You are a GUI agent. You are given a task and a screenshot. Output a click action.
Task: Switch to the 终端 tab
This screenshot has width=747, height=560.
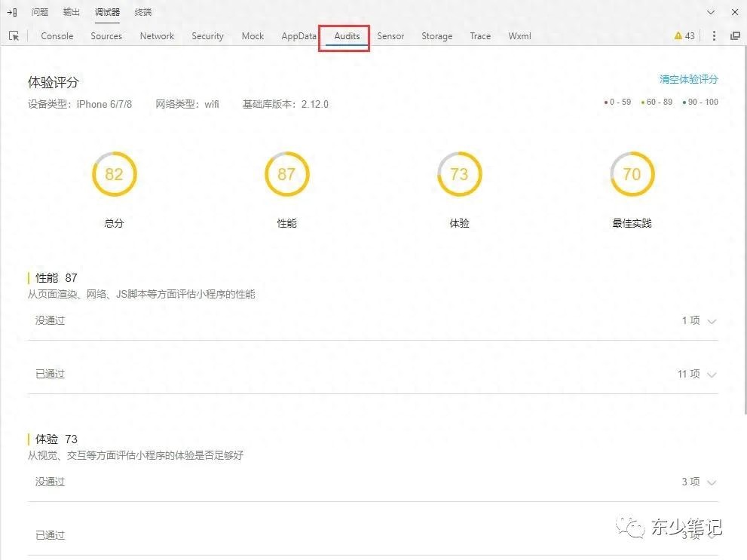[x=142, y=11]
